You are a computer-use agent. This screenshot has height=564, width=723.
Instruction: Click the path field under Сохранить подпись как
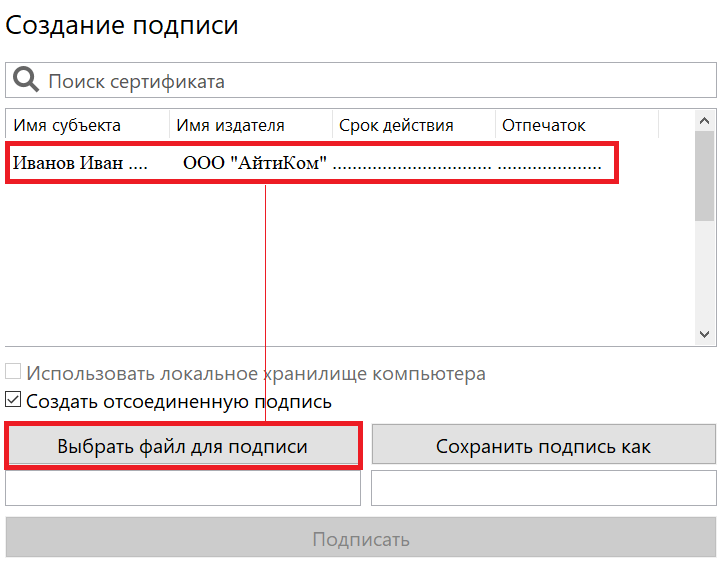pyautogui.click(x=544, y=489)
